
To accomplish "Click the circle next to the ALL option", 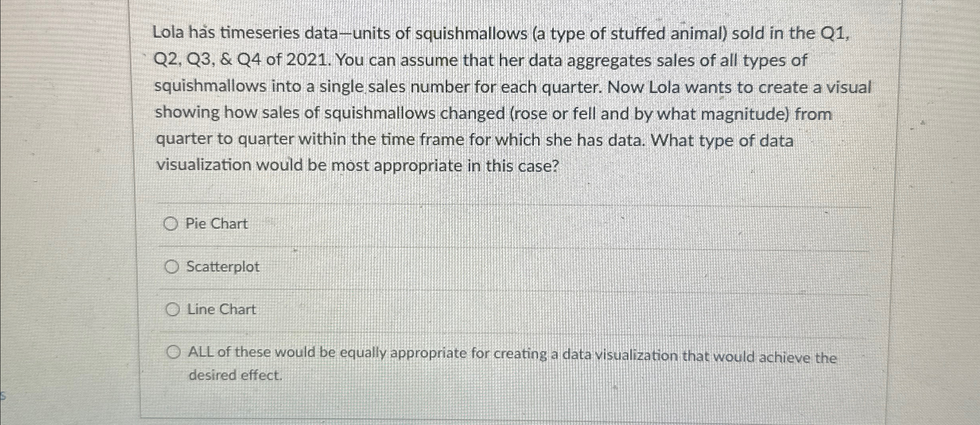I will coord(174,352).
